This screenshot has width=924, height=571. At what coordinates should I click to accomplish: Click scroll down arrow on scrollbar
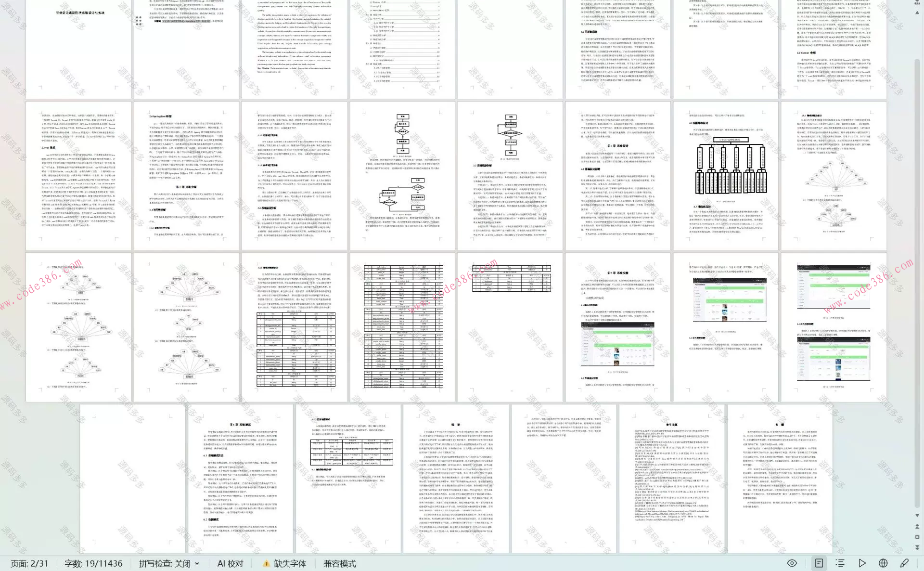[x=917, y=515]
